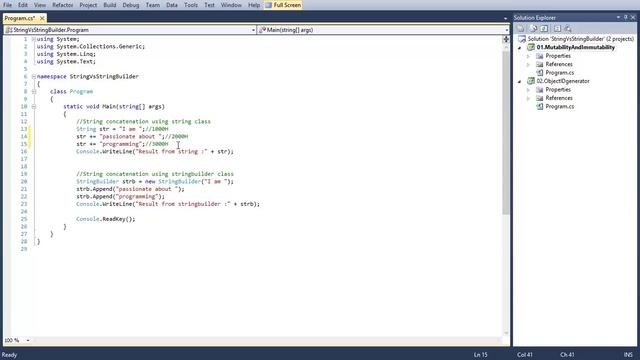Click the strb.Append("programming"); code line
The height and width of the screenshot is (360, 640).
(x=120, y=197)
